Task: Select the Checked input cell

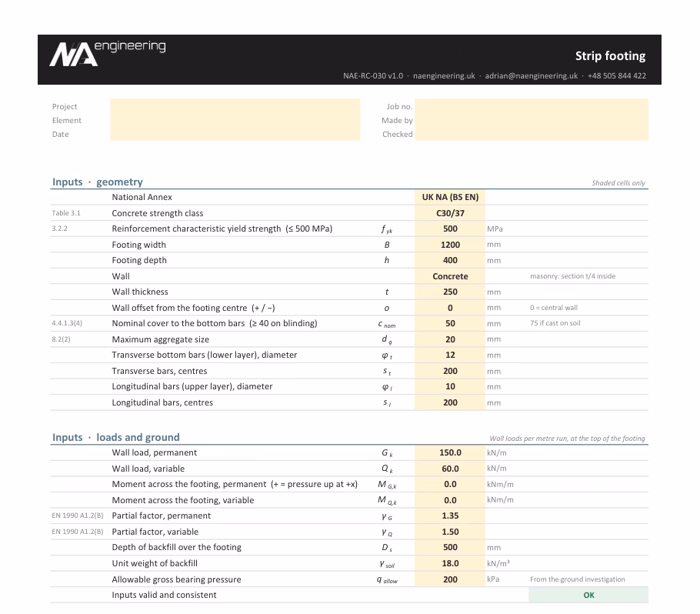Action: click(532, 134)
